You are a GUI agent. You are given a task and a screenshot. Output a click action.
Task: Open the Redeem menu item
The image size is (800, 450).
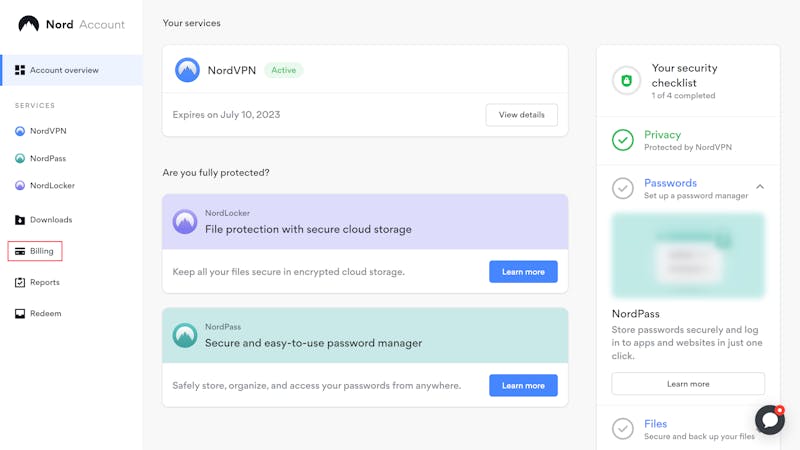click(x=45, y=313)
